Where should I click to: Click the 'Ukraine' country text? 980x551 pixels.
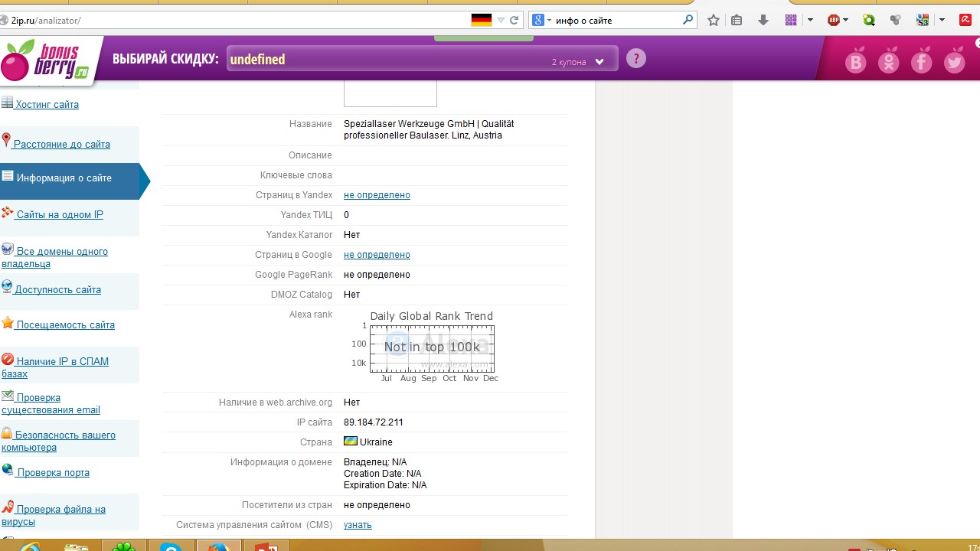376,442
